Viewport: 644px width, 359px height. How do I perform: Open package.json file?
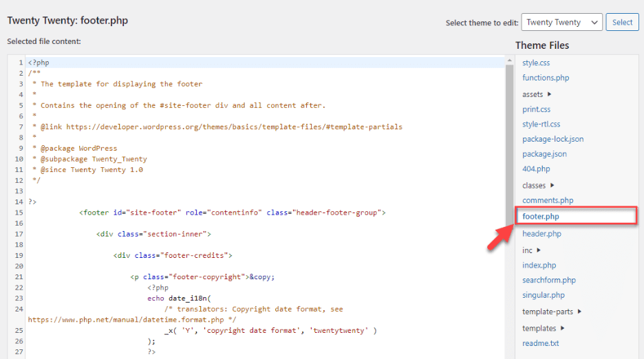click(544, 154)
